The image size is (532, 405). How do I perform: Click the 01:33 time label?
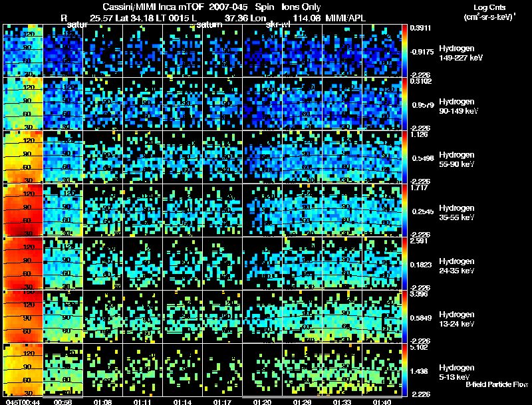[x=342, y=402]
